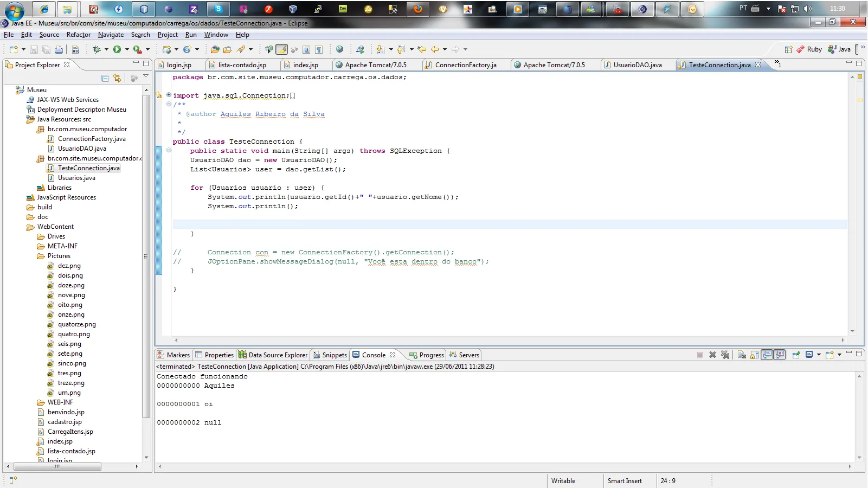The image size is (868, 488).
Task: Click the Project Explorer horizontal scrollbar
Action: [x=57, y=466]
